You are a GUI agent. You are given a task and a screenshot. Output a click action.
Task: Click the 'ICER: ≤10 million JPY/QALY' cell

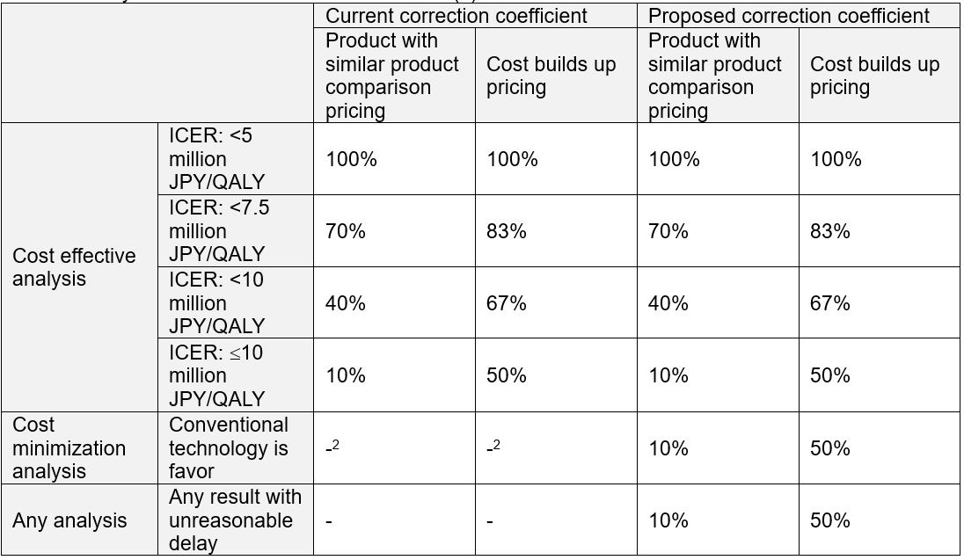215,375
